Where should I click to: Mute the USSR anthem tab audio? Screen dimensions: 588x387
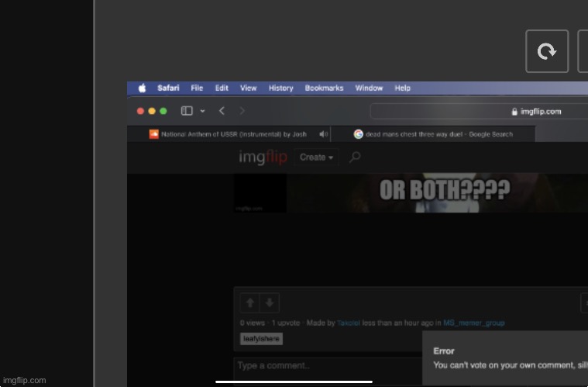pos(323,134)
